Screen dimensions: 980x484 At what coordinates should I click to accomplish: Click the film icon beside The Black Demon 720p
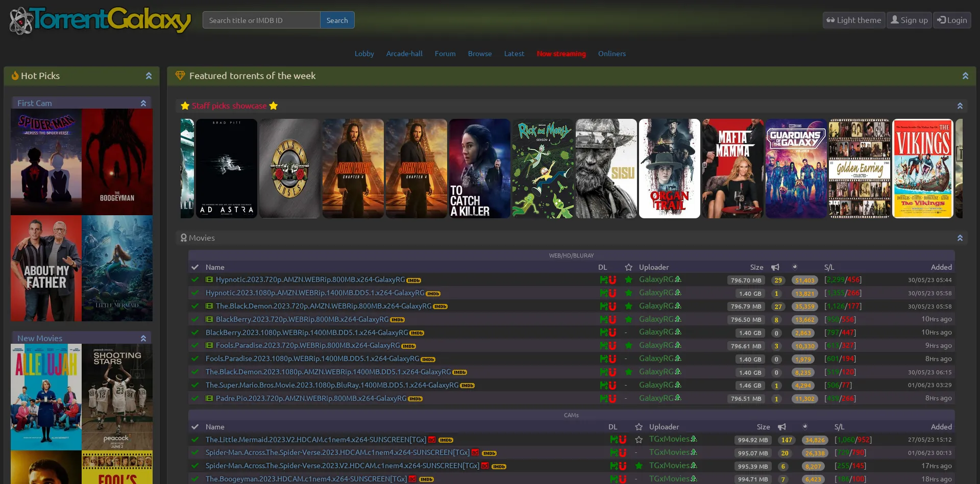[209, 306]
